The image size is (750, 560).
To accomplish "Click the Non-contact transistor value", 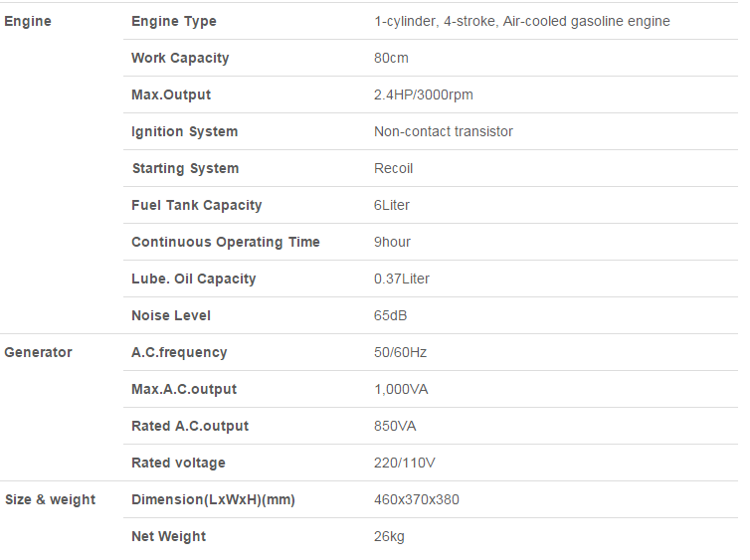I will click(x=444, y=131).
